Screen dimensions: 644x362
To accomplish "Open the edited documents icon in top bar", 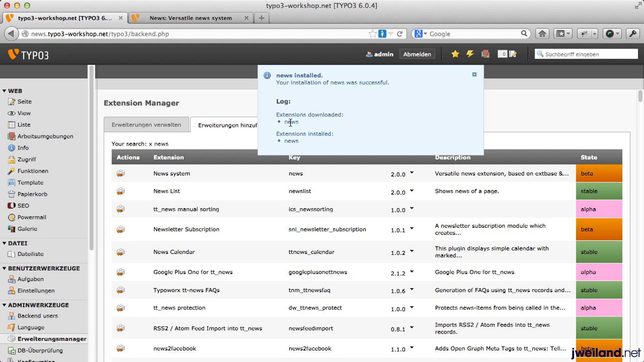I will click(x=507, y=54).
